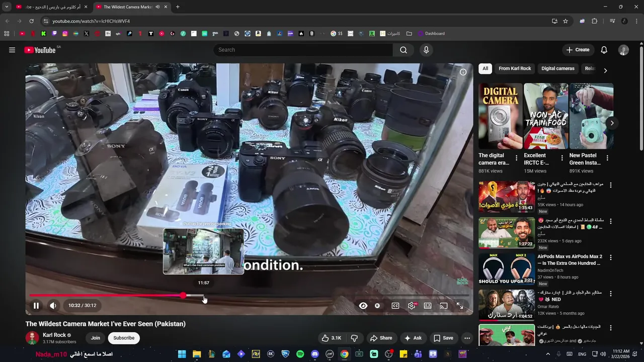644x362 pixels.
Task: Open player settings gear
Action: pyautogui.click(x=412, y=306)
